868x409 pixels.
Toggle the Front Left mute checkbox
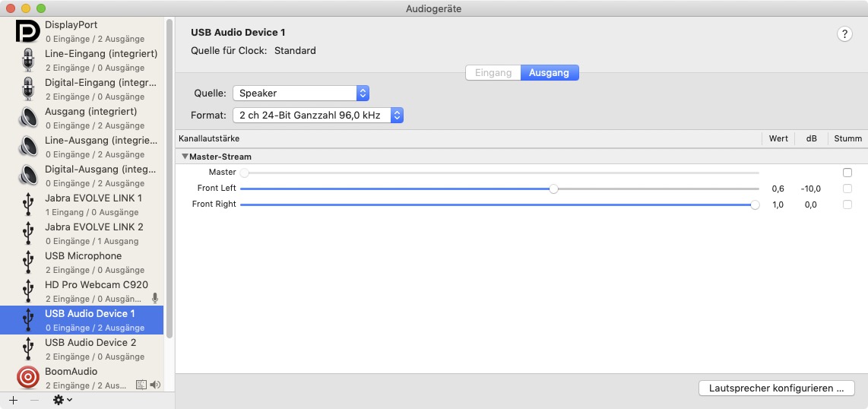[x=847, y=189]
